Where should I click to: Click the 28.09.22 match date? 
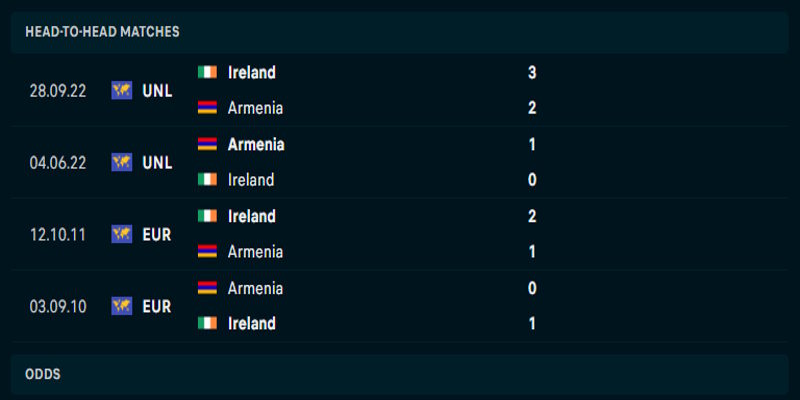(58, 90)
